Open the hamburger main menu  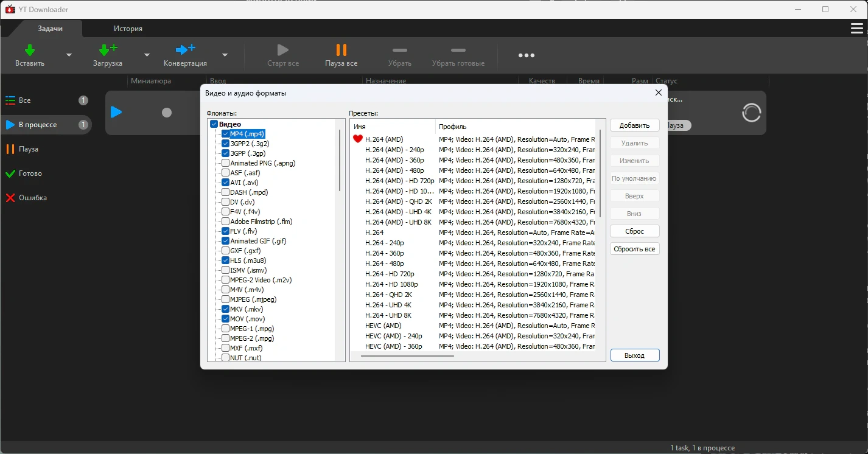(856, 29)
